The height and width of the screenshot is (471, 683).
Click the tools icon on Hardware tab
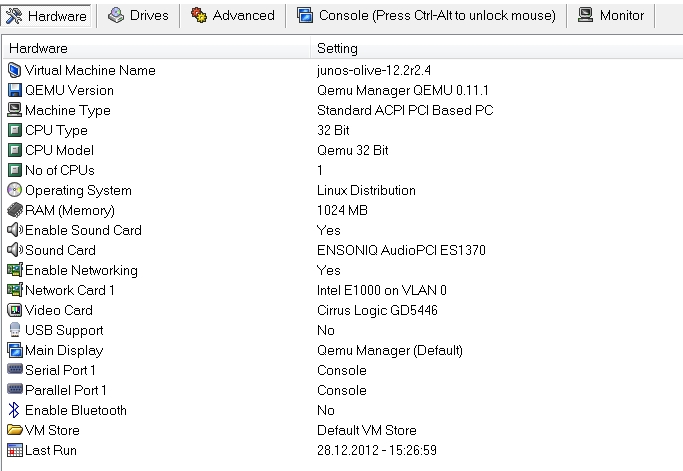tap(14, 16)
